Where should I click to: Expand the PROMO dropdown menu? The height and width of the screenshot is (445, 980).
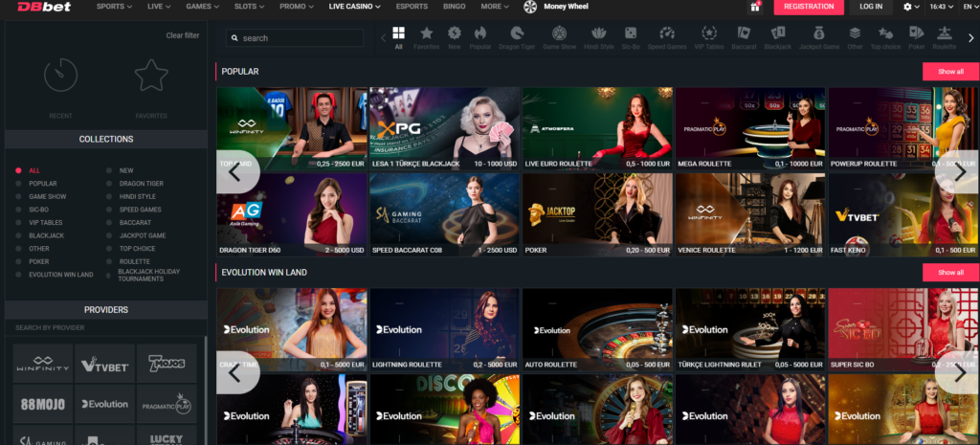297,7
